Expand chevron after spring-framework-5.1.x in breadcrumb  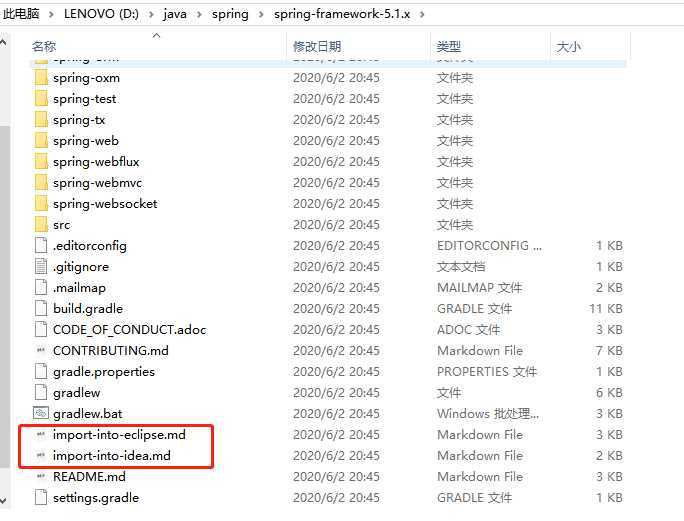coord(422,14)
